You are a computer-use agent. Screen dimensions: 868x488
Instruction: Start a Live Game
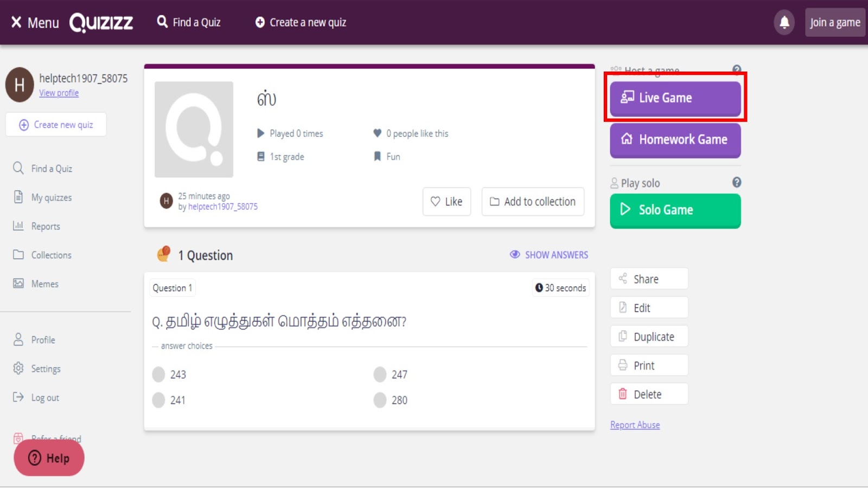tap(675, 98)
